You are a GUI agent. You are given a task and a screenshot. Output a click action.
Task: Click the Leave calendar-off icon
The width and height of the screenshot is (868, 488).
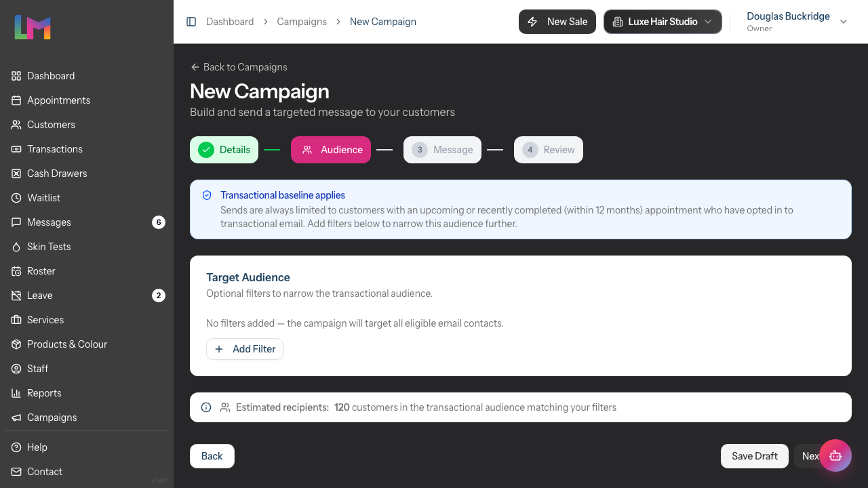tap(16, 296)
